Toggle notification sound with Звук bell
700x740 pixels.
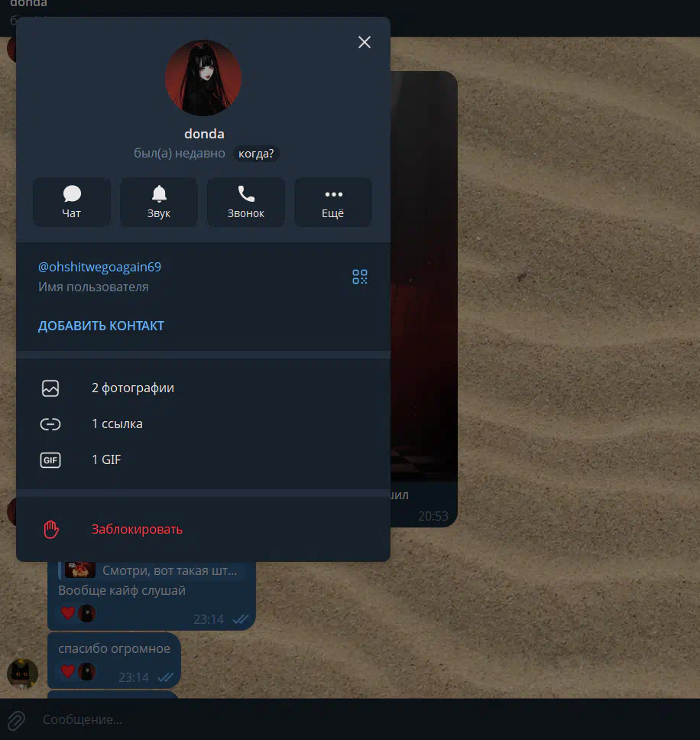coord(159,203)
